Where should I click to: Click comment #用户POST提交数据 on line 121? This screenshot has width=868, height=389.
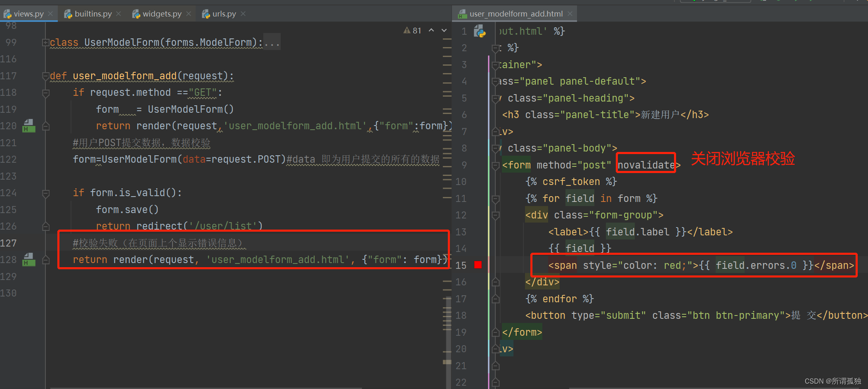pos(142,142)
